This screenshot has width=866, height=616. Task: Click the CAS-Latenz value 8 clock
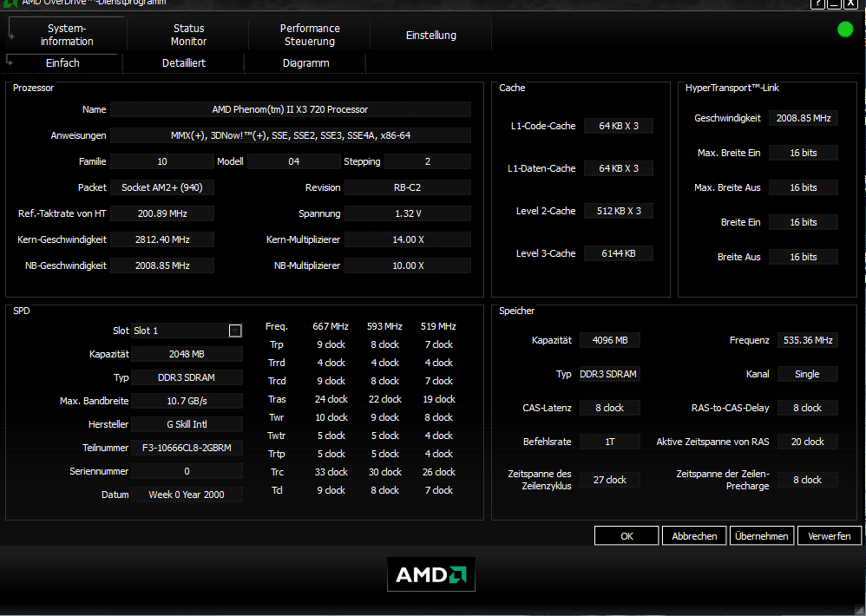tap(610, 408)
